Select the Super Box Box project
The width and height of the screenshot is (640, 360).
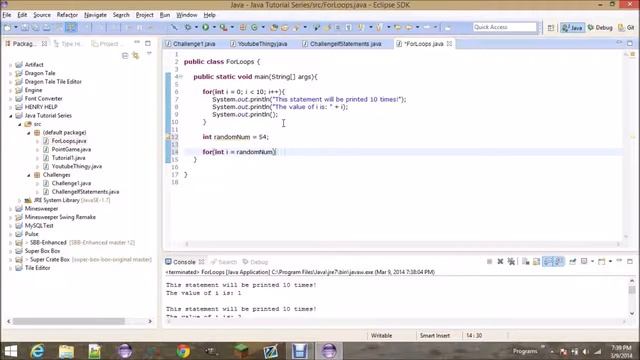[x=42, y=251]
